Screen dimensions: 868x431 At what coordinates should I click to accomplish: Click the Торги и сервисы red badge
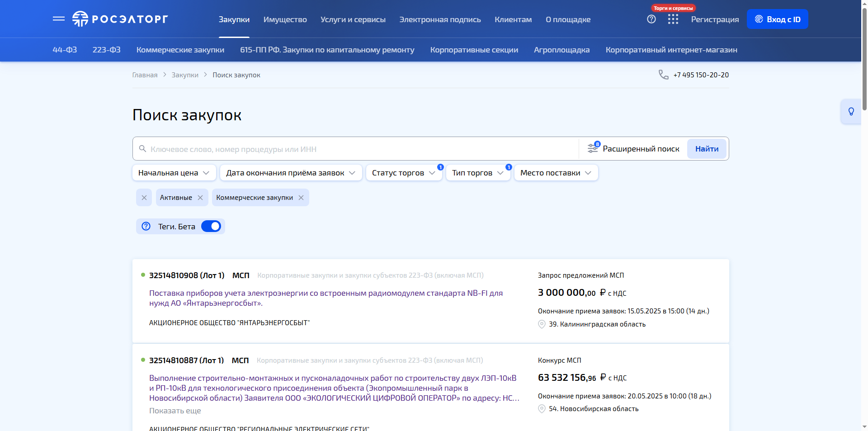point(673,8)
